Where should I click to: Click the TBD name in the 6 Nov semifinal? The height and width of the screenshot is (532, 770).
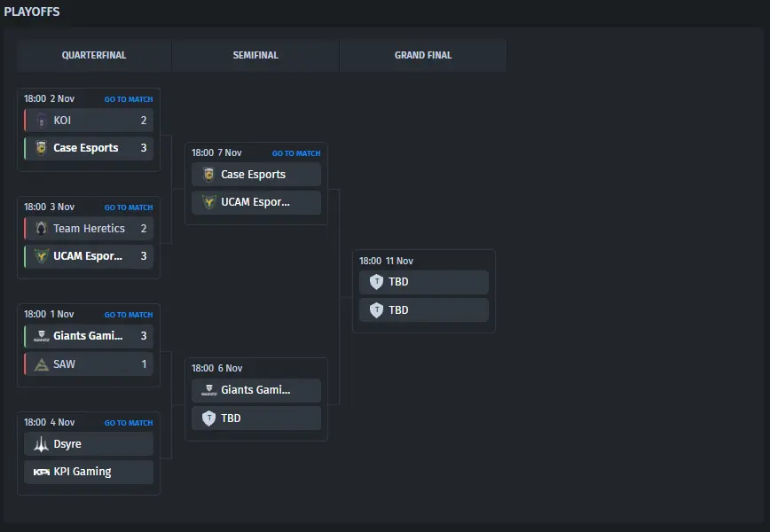pyautogui.click(x=231, y=419)
